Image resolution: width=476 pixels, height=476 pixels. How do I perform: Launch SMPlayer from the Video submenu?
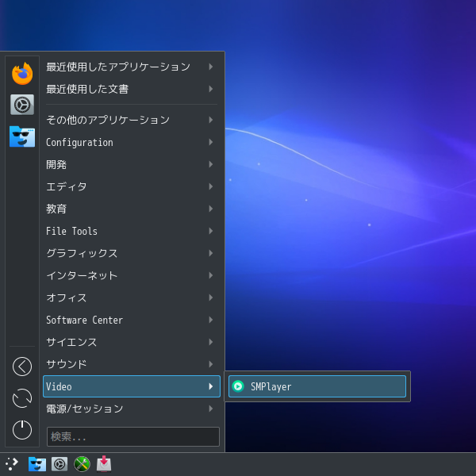[317, 386]
